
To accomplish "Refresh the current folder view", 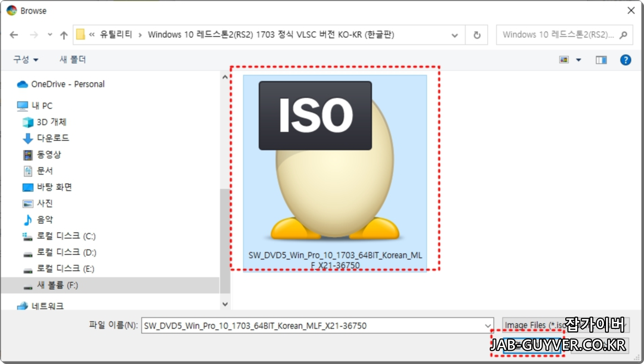I will point(477,35).
